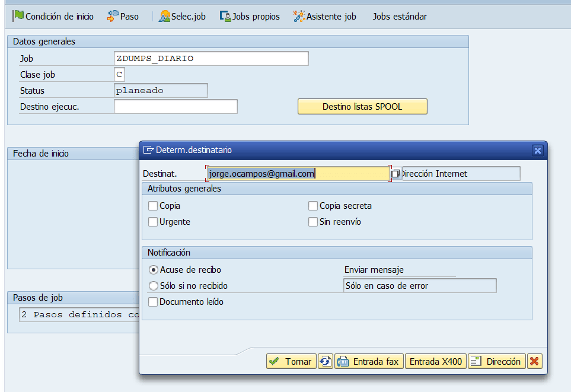Toggle the Documento leído checkbox
The height and width of the screenshot is (392, 571).
pyautogui.click(x=153, y=302)
